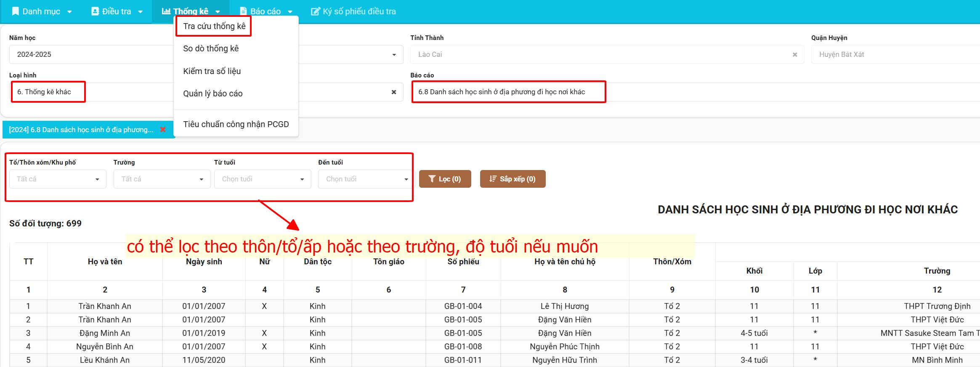Click the Báo cáo document icon
Image resolution: width=980 pixels, height=367 pixels.
point(243,11)
